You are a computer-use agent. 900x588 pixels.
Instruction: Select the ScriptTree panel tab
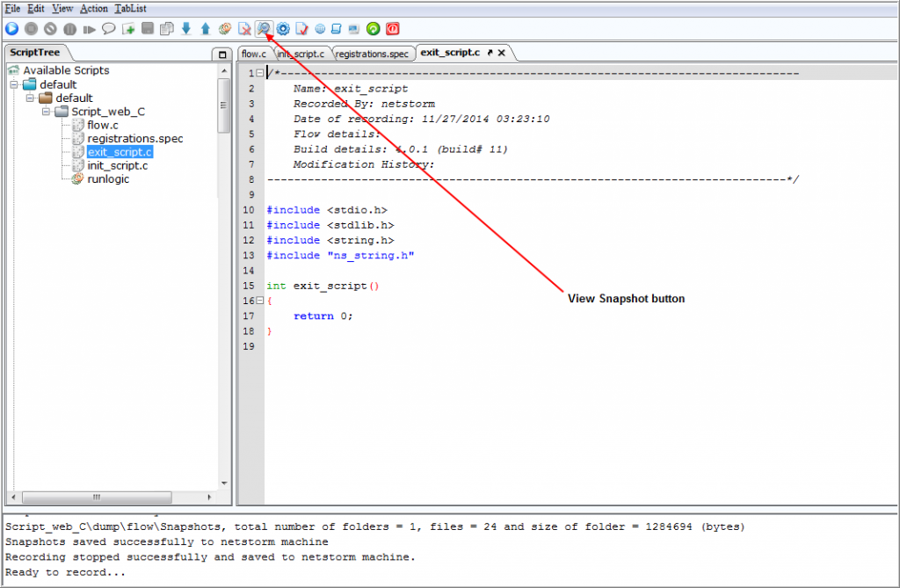pos(35,52)
